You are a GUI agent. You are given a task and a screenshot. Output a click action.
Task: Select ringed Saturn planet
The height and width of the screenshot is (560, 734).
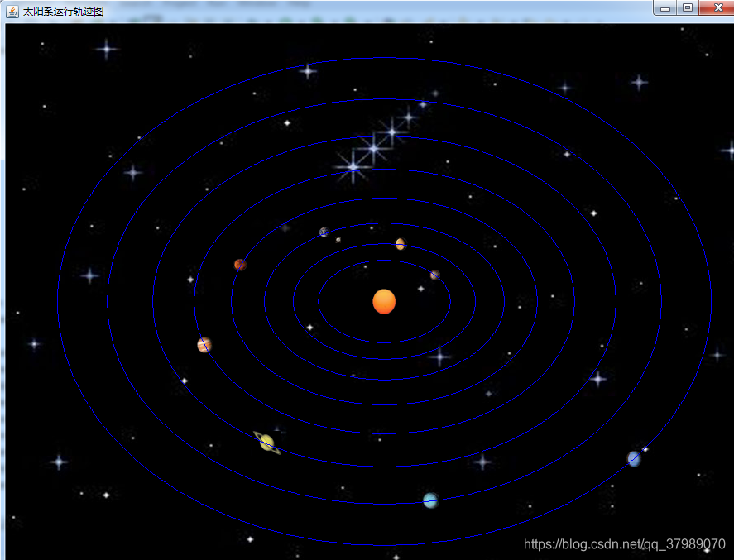[x=266, y=442]
